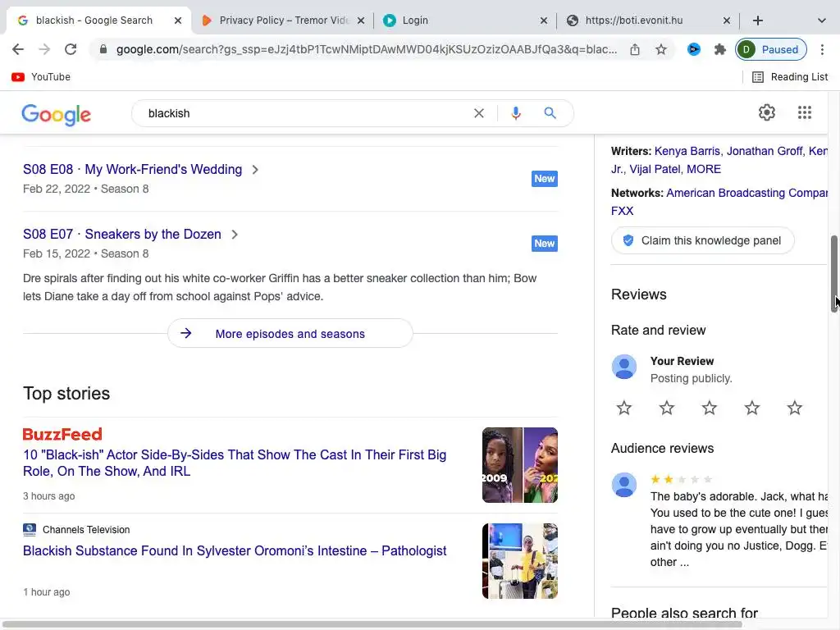
Task: Click the Channels Television source icon
Action: tap(30, 530)
